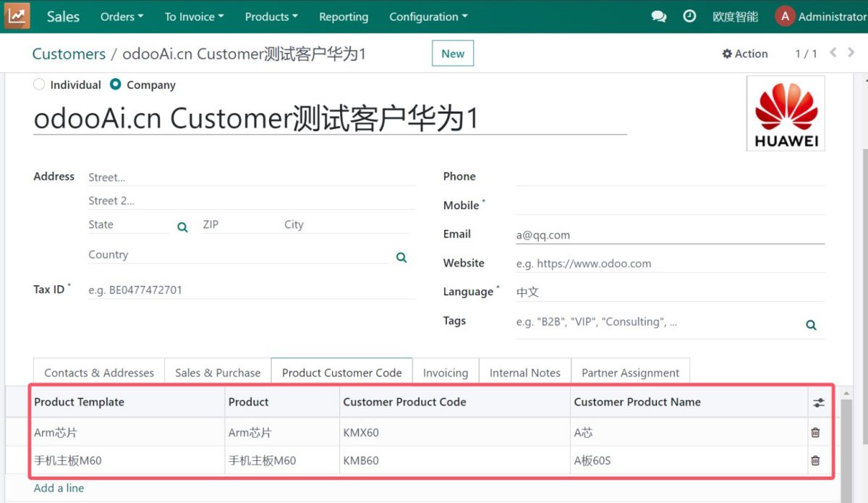This screenshot has height=503, width=868.
Task: Click the Street input field
Action: coord(251,177)
